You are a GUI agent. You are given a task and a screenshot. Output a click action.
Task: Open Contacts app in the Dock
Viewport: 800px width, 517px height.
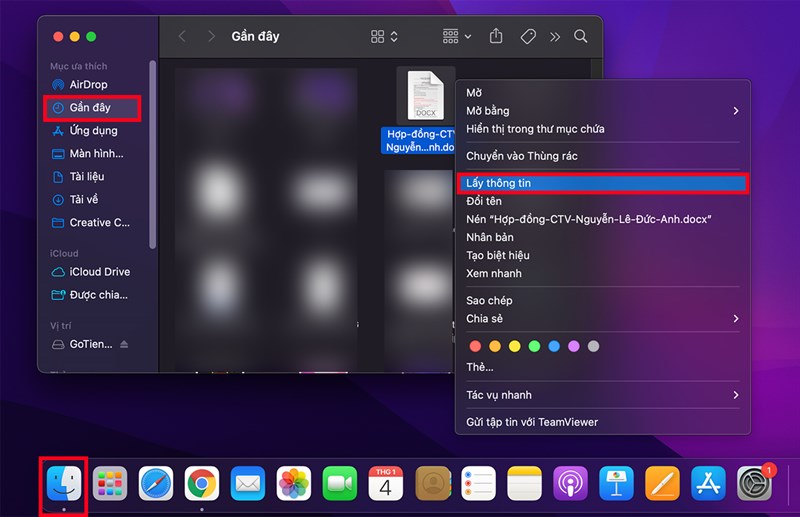click(x=433, y=483)
